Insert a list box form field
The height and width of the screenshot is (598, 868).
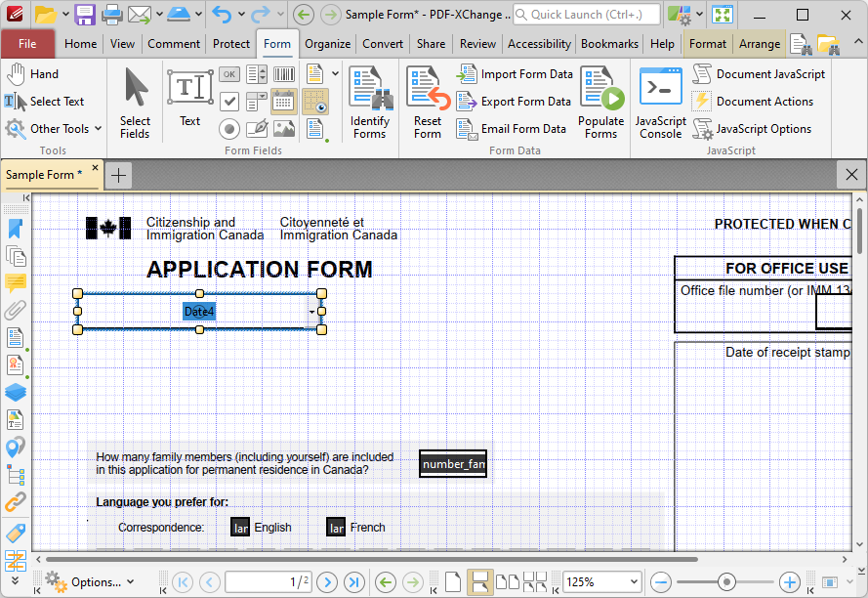coord(257,73)
